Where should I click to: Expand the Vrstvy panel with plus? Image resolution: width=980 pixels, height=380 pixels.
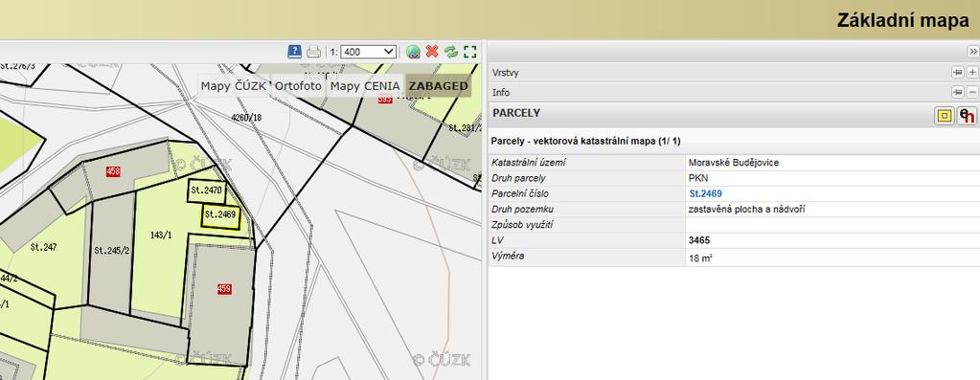coord(972,73)
